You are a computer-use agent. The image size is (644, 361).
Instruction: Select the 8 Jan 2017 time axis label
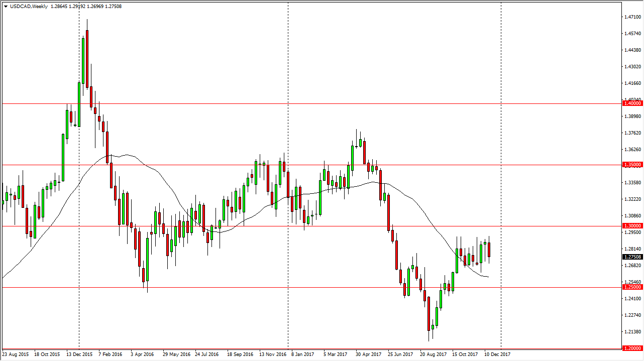pyautogui.click(x=302, y=354)
